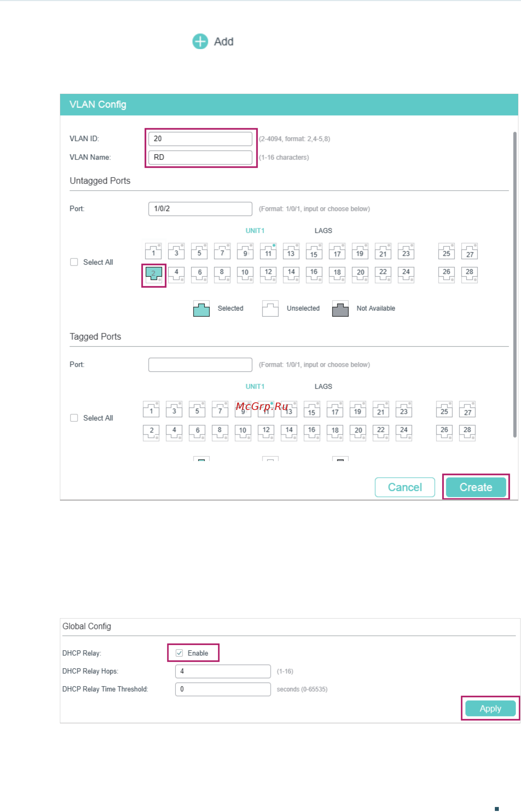Check Select All for Tagged Ports
Image resolution: width=521 pixels, height=812 pixels.
(74, 418)
